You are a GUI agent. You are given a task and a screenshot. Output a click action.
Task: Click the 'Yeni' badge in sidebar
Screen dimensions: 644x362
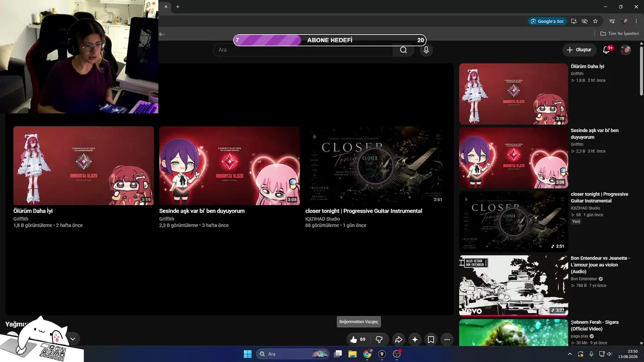(576, 222)
